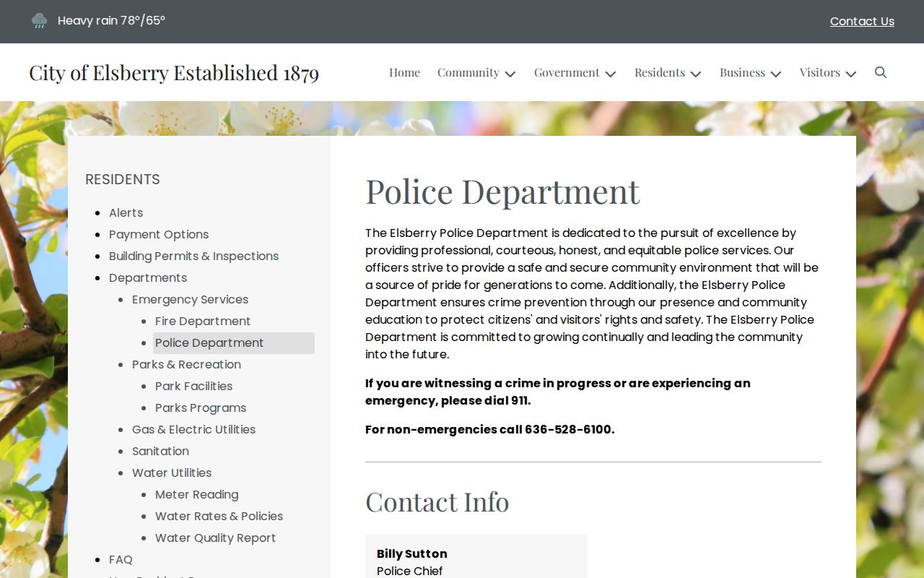Click the non-emergencies phone number line

489,429
